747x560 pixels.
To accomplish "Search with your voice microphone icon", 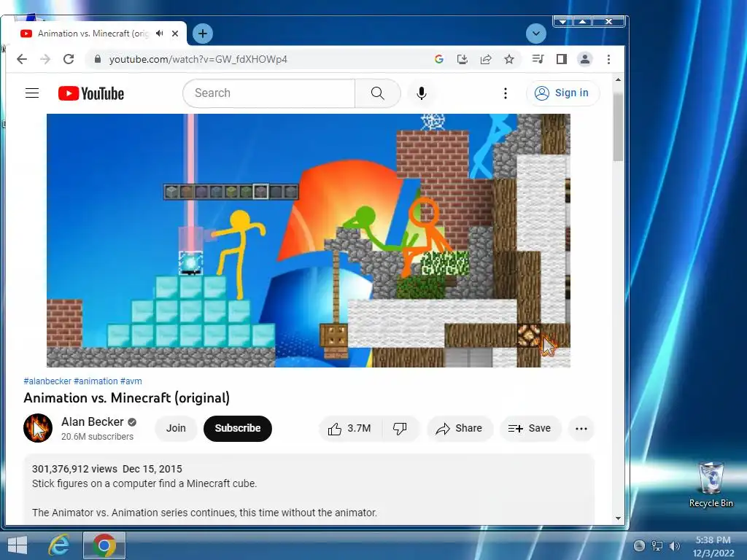I will pyautogui.click(x=421, y=93).
